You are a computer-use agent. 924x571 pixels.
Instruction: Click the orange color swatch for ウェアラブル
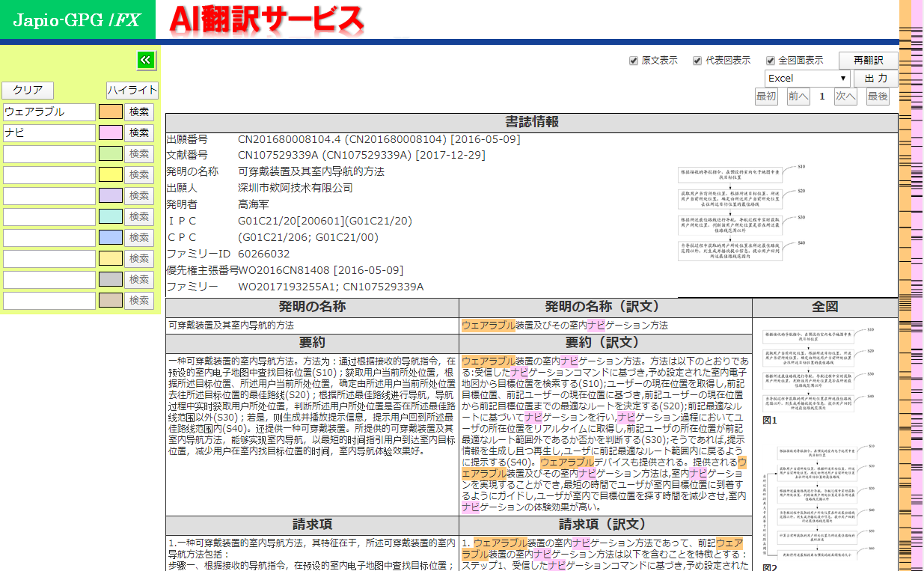pos(111,112)
